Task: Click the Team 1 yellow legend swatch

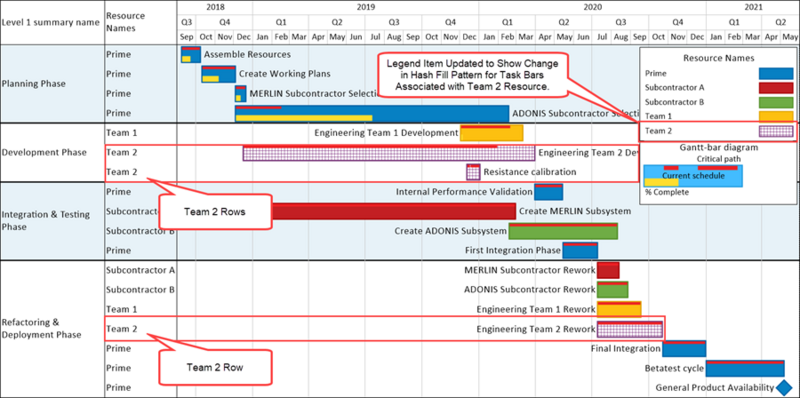Action: click(x=776, y=116)
